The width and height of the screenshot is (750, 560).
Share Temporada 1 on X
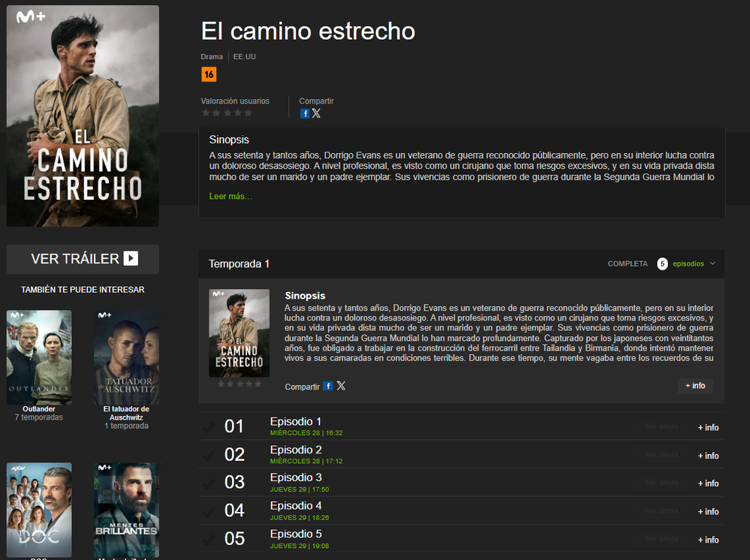(x=341, y=386)
